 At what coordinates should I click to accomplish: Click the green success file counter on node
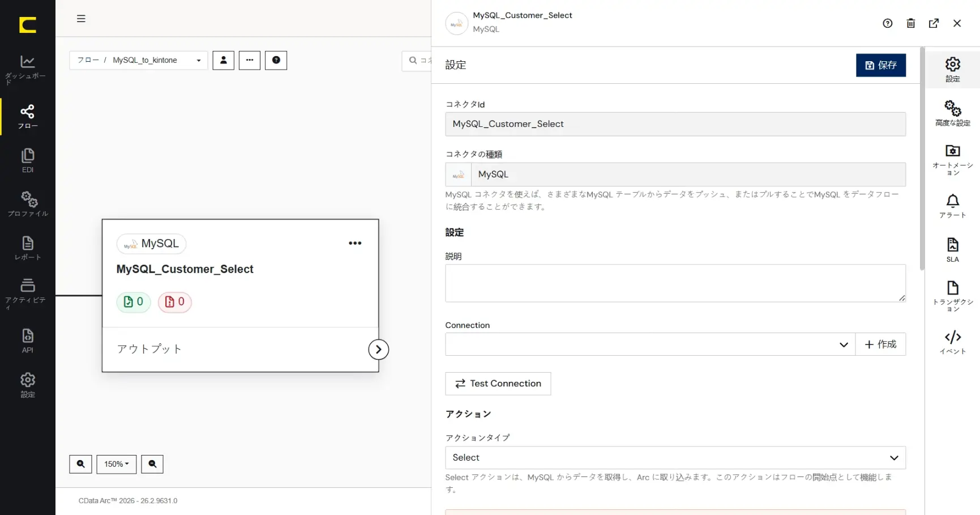[134, 302]
